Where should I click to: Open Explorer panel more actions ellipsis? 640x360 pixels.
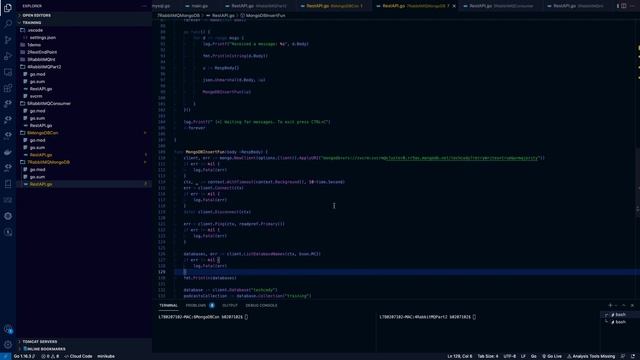(x=144, y=6)
